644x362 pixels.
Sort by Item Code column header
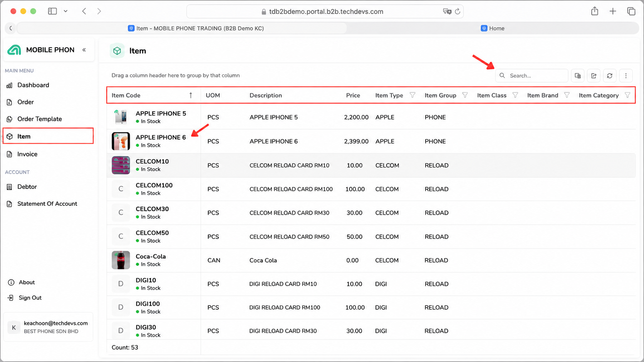click(126, 95)
